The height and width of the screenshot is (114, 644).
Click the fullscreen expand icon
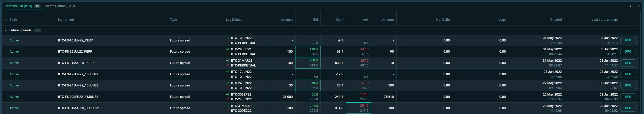click(632, 6)
